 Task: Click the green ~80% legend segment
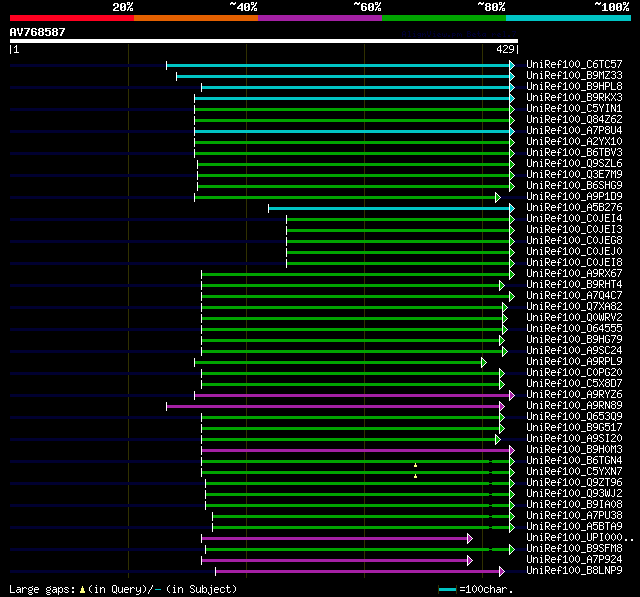point(444,18)
